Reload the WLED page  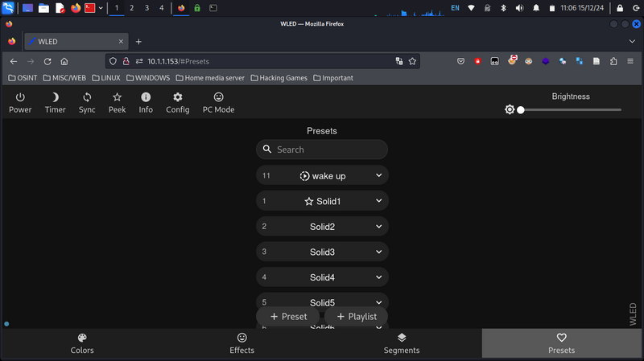(x=47, y=62)
